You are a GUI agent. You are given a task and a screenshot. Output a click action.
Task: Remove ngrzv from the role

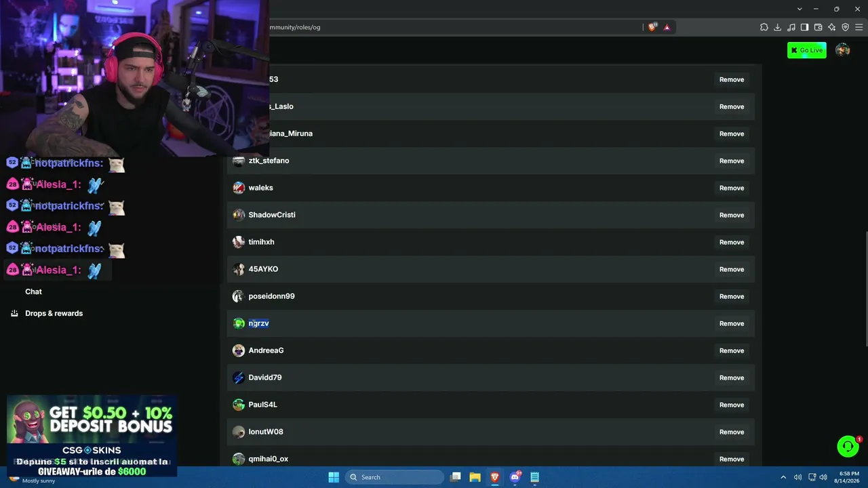point(732,323)
